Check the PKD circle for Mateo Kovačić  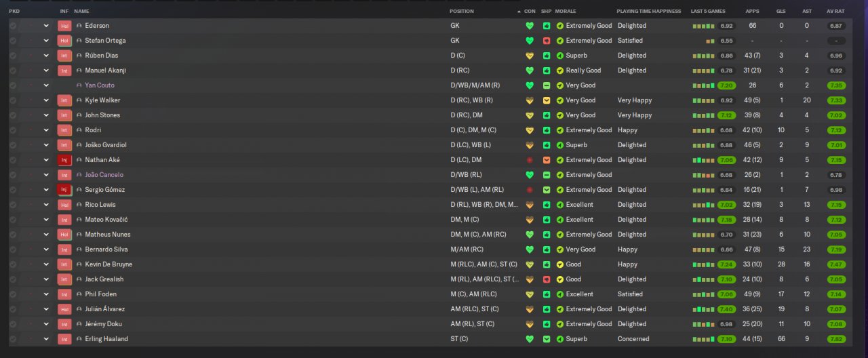click(x=13, y=220)
